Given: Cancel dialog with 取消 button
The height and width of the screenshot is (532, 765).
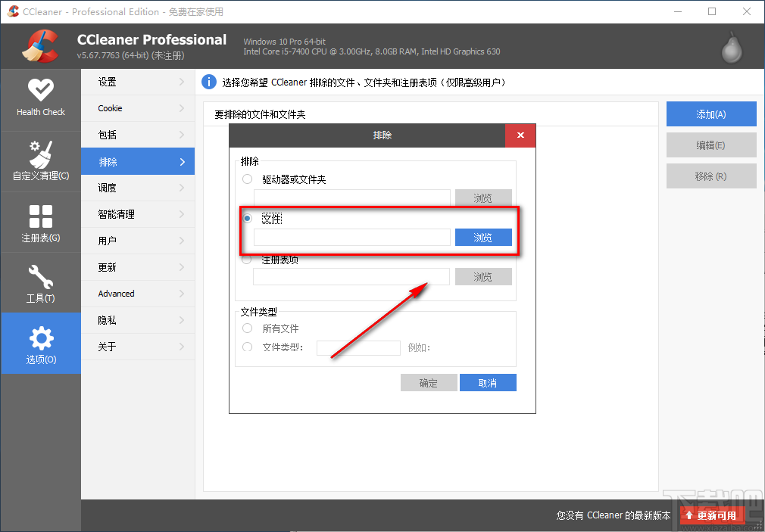Looking at the screenshot, I should [488, 383].
